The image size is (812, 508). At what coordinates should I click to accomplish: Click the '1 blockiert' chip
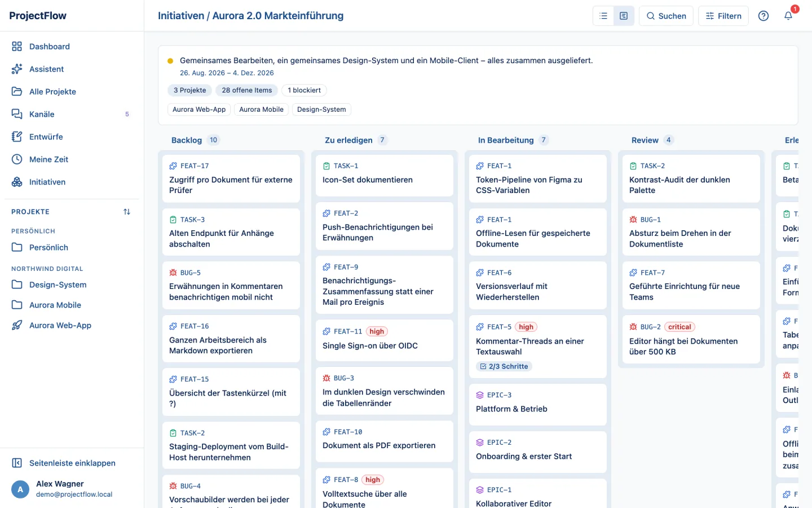coord(304,90)
